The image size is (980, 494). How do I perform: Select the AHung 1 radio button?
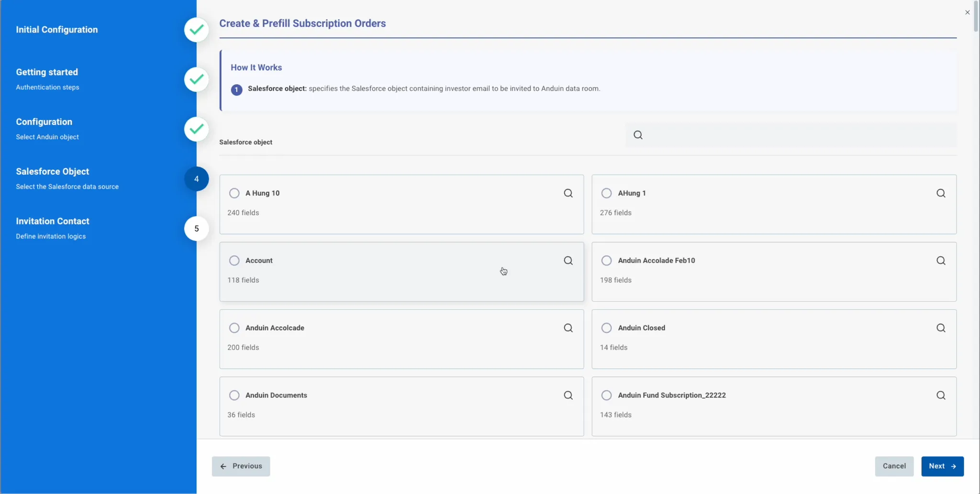(606, 193)
